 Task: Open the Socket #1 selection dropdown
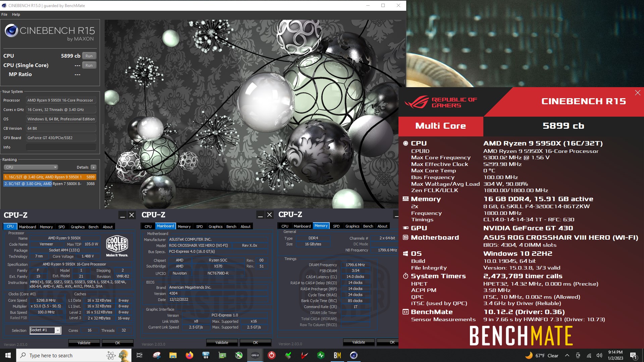click(45, 330)
